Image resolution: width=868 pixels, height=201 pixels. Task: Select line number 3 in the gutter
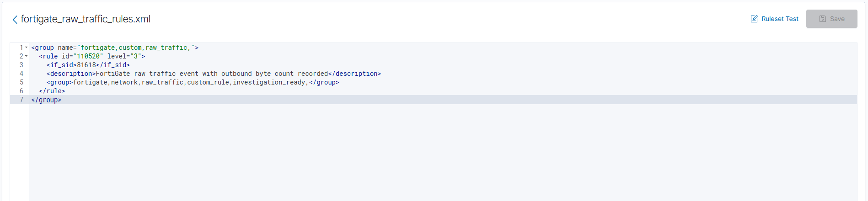[21, 65]
